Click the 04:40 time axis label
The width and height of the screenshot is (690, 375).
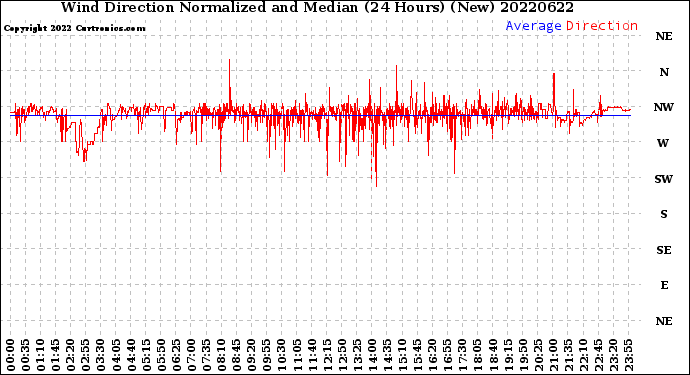pyautogui.click(x=131, y=355)
